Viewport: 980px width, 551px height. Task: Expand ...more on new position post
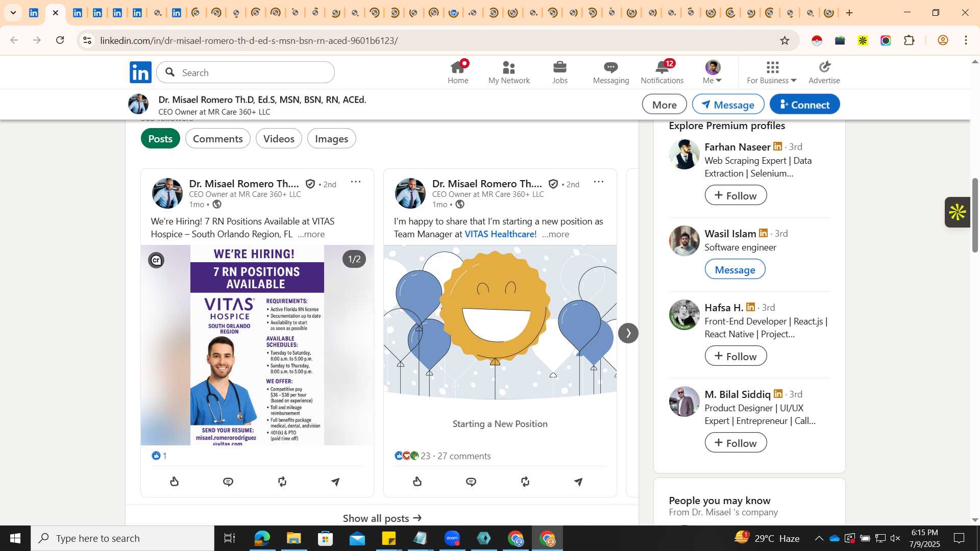point(555,234)
